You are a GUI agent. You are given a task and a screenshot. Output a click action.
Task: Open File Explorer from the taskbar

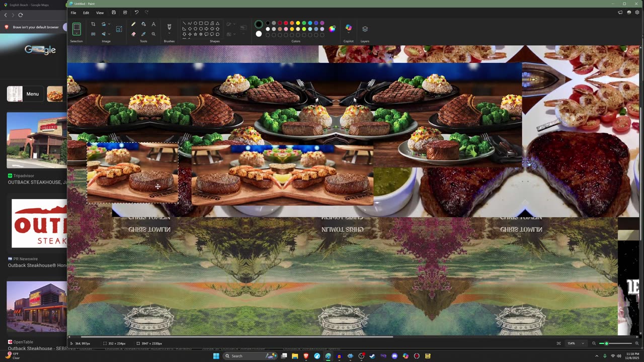pos(295,356)
